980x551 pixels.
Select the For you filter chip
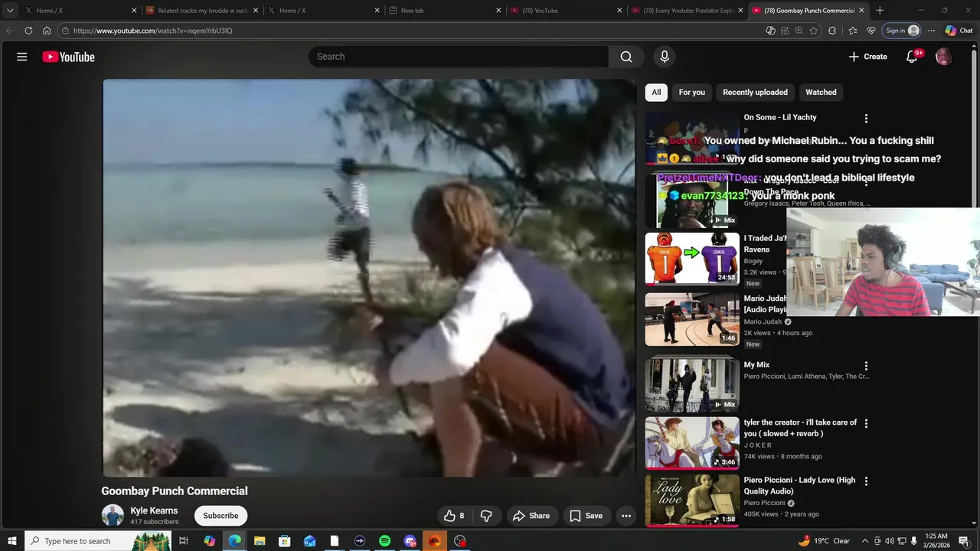click(x=691, y=92)
